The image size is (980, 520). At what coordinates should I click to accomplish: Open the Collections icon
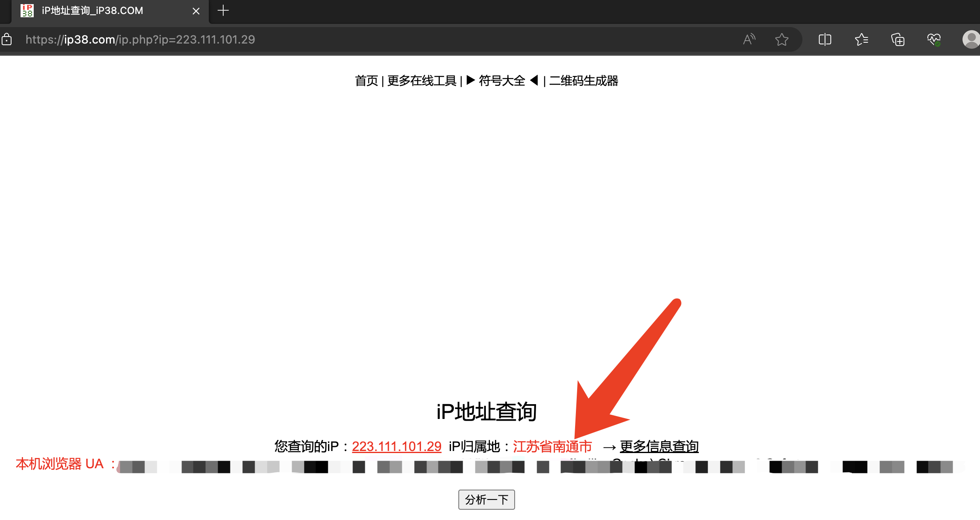point(897,39)
